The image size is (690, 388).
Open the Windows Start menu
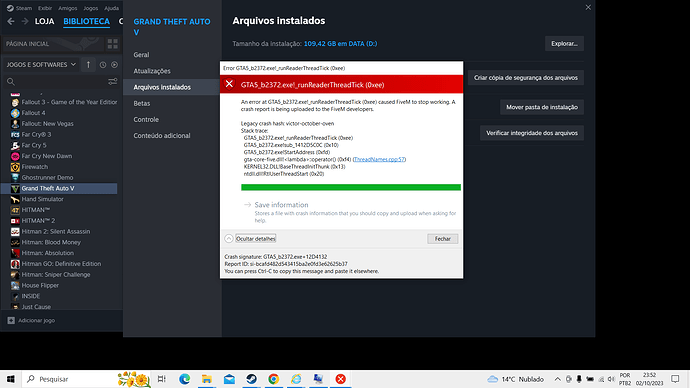click(x=11, y=379)
